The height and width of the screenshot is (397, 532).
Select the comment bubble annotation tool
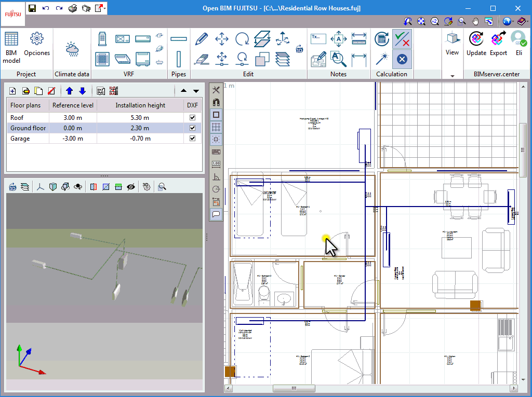(x=216, y=214)
